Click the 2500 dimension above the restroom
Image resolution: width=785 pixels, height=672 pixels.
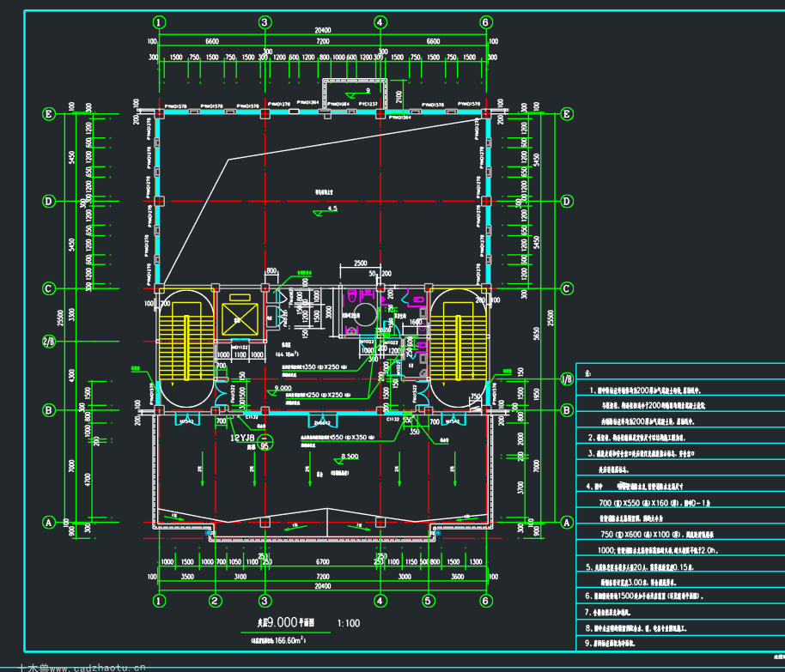click(361, 263)
